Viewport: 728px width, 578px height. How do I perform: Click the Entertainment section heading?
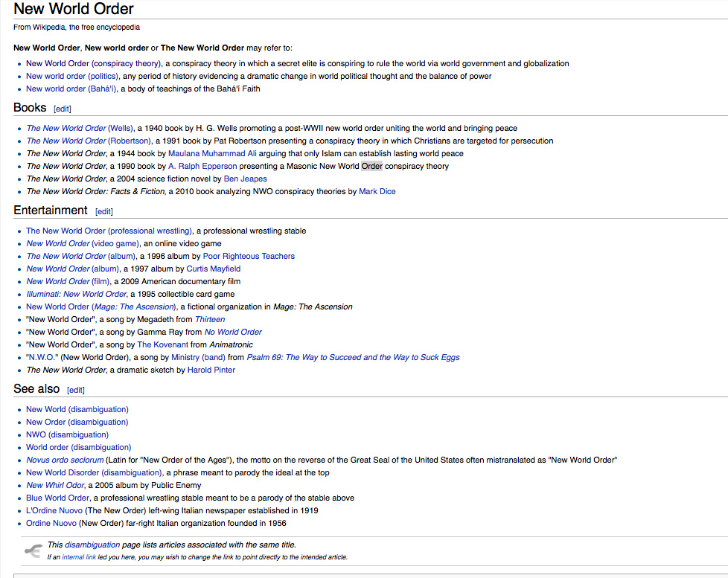50,210
